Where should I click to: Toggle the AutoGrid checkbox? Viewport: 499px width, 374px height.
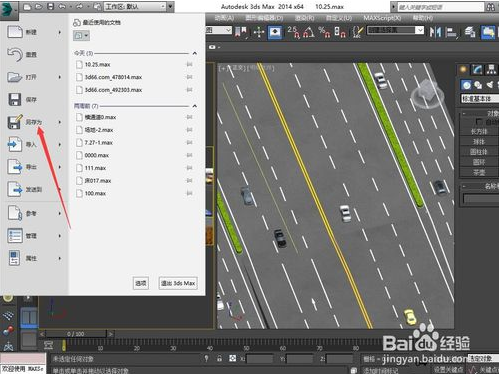click(x=479, y=122)
